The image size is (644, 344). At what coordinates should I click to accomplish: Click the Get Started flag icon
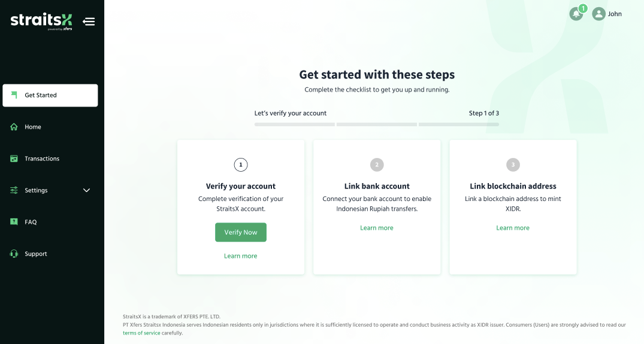(14, 95)
